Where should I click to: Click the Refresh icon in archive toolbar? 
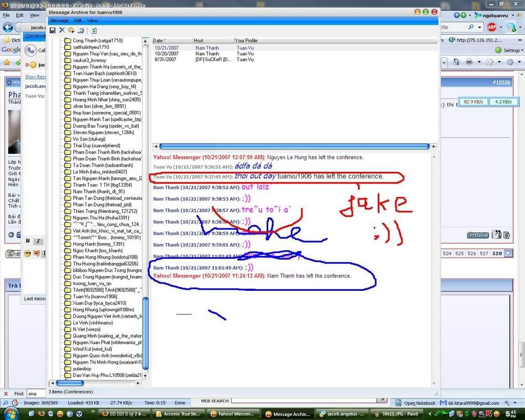coord(94,31)
